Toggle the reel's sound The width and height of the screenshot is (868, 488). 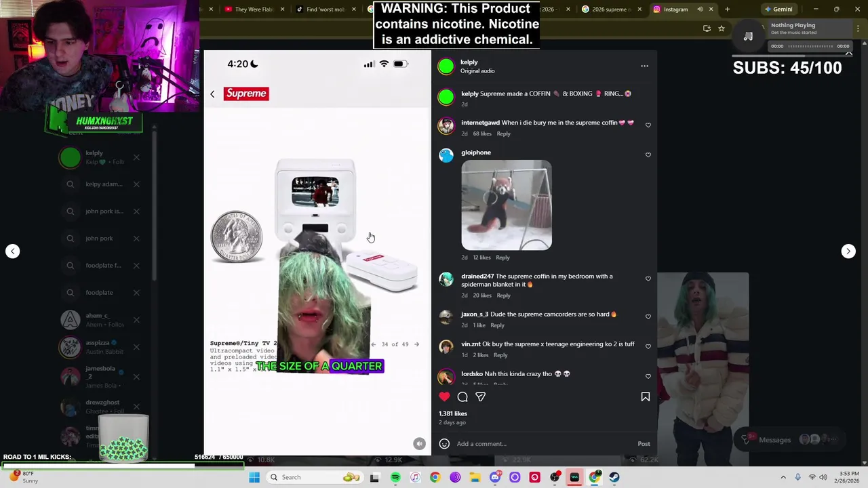click(x=419, y=444)
